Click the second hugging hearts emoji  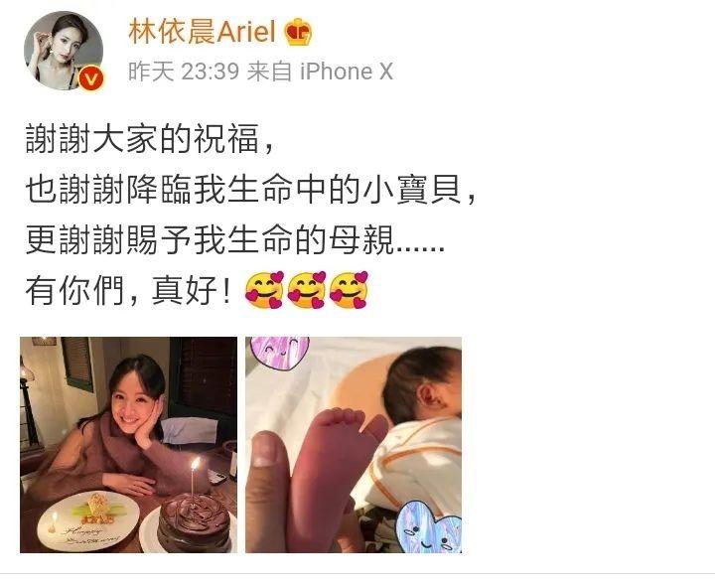click(307, 291)
